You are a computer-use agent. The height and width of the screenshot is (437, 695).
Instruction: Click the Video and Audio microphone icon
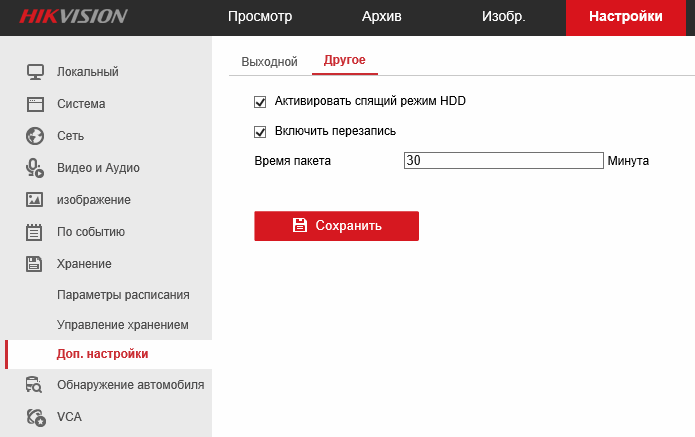point(35,168)
